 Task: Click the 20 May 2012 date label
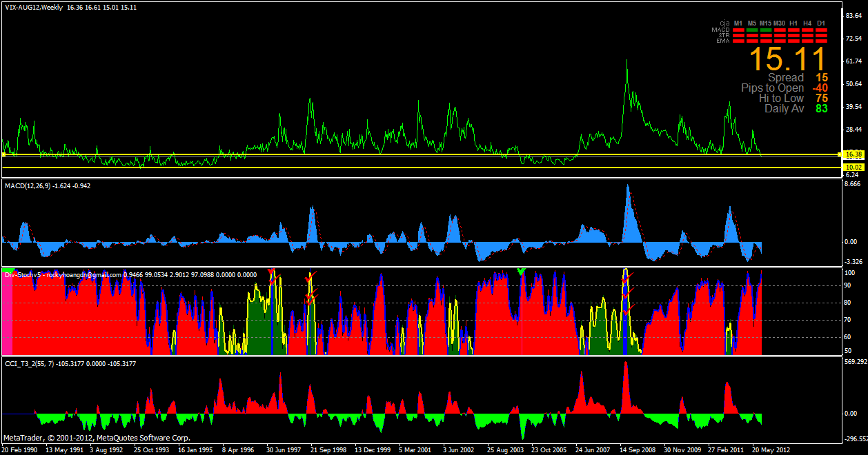[x=770, y=449]
